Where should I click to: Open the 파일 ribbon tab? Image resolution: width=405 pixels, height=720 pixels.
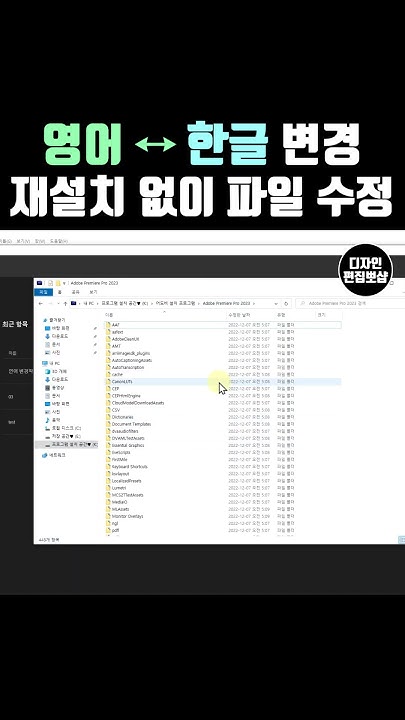pyautogui.click(x=44, y=292)
